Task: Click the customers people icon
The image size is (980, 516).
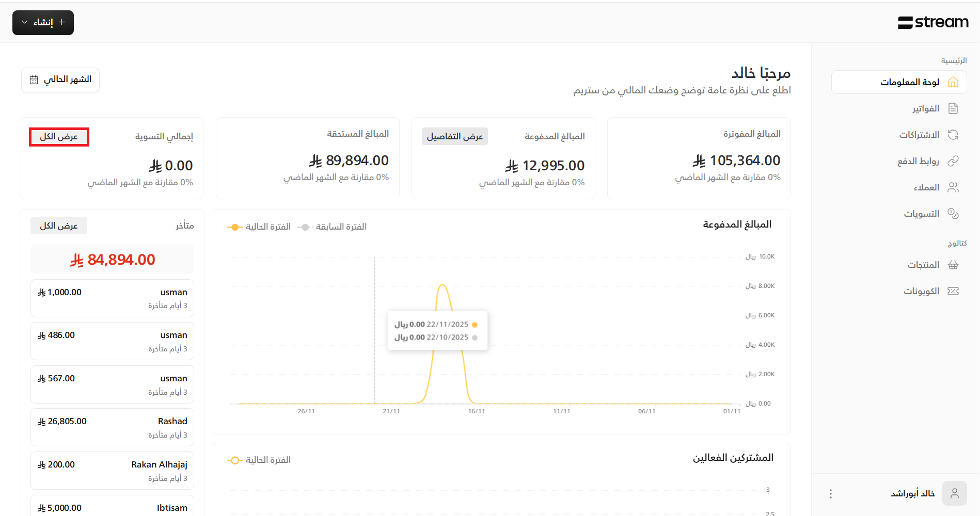Action: coord(953,187)
